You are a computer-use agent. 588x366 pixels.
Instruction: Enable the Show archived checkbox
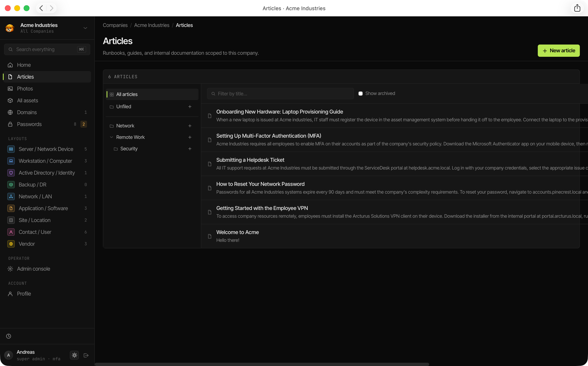pyautogui.click(x=360, y=94)
